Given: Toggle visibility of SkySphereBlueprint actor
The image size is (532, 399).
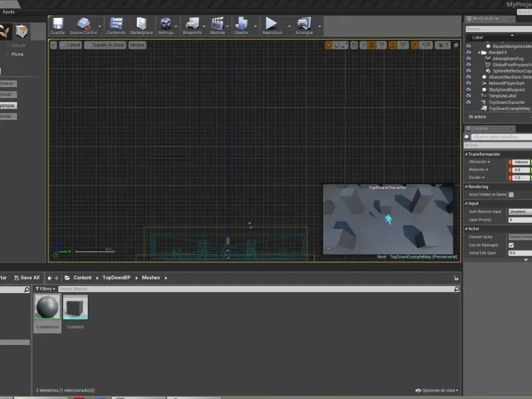Looking at the screenshot, I should (469, 90).
